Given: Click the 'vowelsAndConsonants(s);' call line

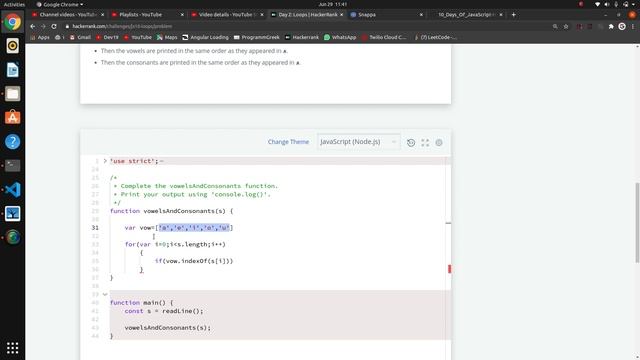Looking at the screenshot, I should click(168, 328).
